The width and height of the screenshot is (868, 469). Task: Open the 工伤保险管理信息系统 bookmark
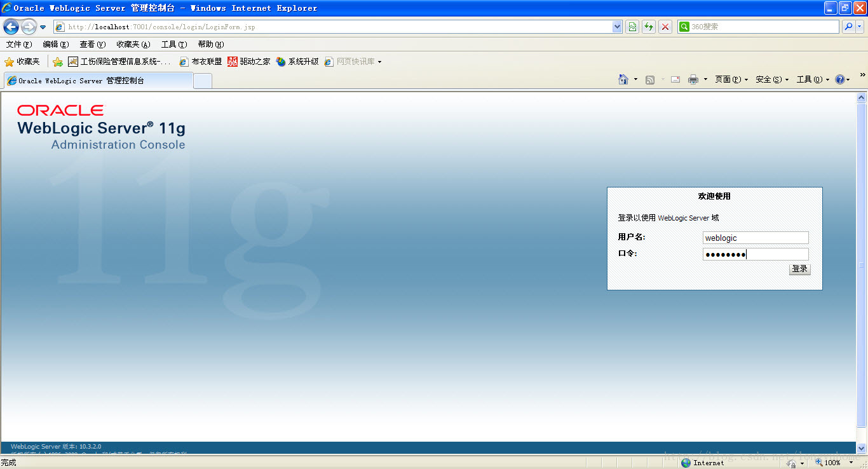pos(119,62)
